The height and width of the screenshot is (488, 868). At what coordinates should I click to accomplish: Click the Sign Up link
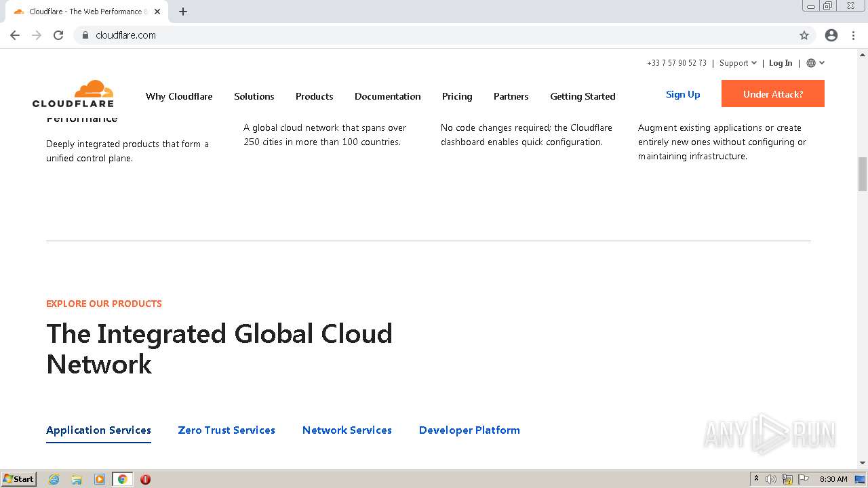coord(683,94)
